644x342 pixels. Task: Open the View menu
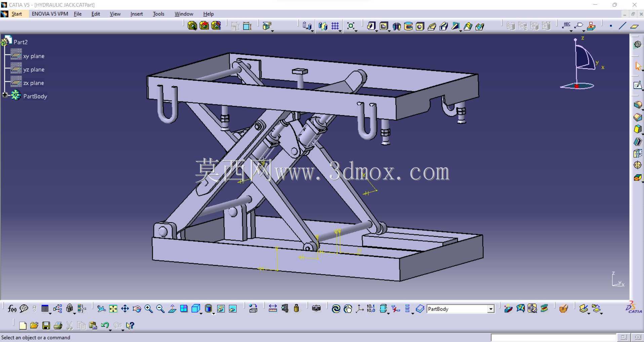tap(115, 14)
